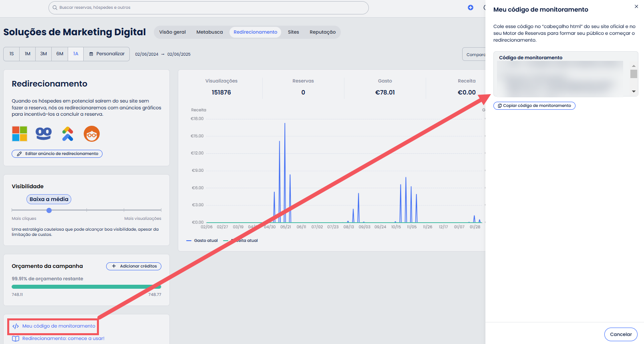Go to the Reputação tab
Image resolution: width=644 pixels, height=344 pixels.
click(x=323, y=32)
